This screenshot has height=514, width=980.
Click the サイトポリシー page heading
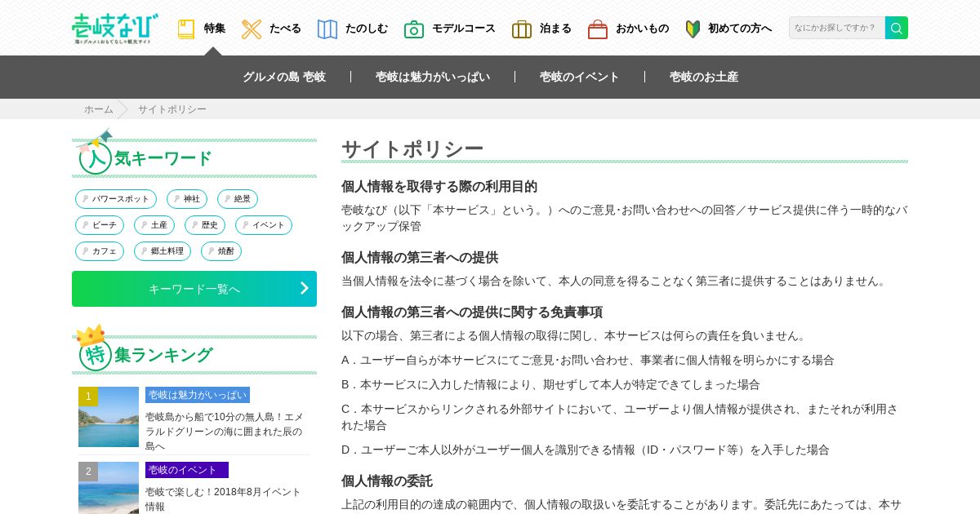click(412, 149)
